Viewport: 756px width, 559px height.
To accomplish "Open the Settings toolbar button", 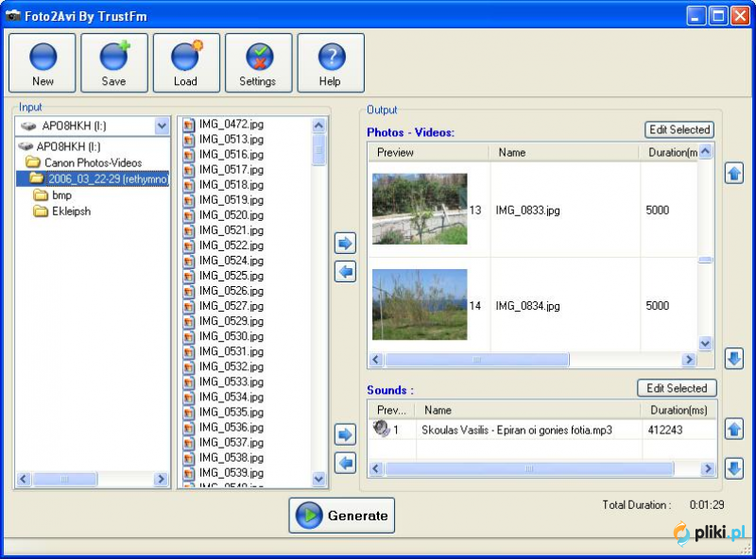I will tap(258, 62).
